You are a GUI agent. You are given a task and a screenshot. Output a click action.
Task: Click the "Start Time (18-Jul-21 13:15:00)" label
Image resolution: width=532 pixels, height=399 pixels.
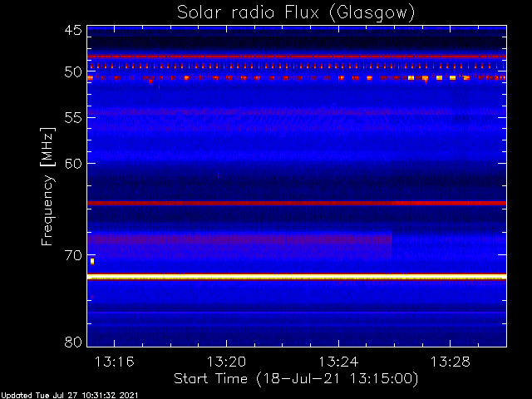coord(296,379)
